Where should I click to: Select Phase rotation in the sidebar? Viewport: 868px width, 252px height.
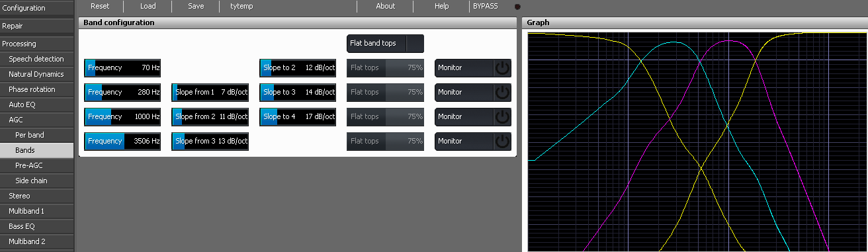pos(37,89)
